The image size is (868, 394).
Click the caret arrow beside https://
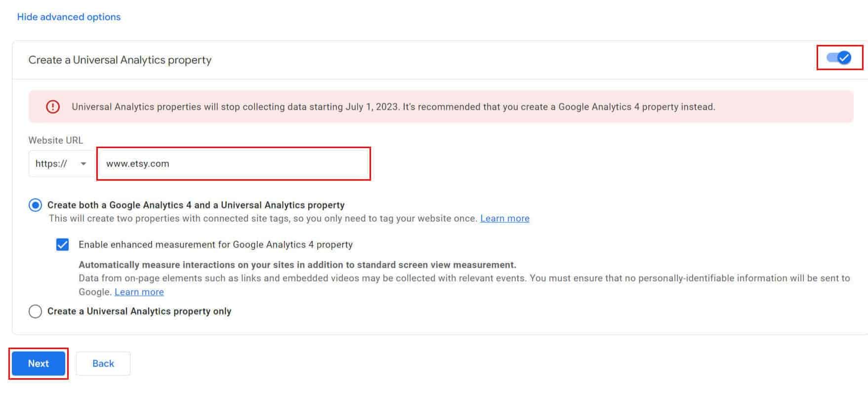pyautogui.click(x=83, y=164)
